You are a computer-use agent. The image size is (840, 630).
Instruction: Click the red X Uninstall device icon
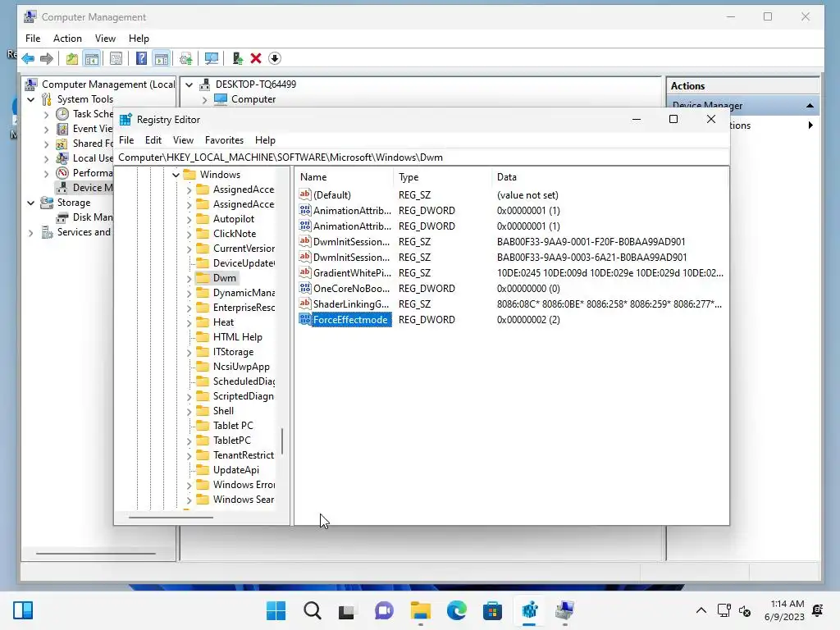click(x=256, y=58)
